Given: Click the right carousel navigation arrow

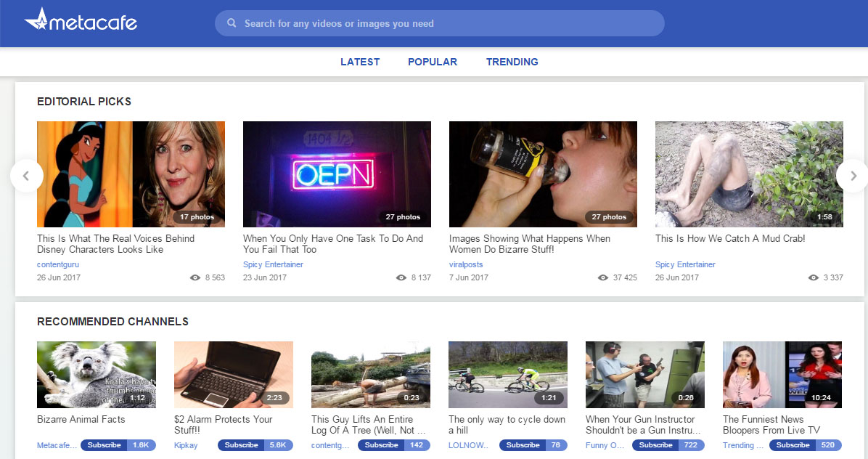Looking at the screenshot, I should (852, 175).
